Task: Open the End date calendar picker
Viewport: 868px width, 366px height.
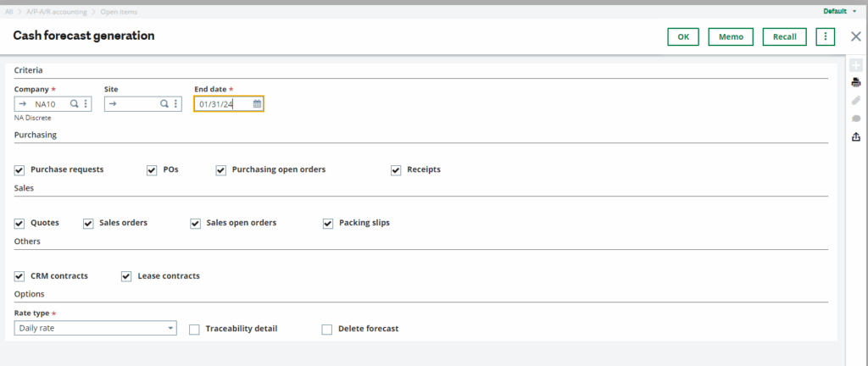Action: coord(257,104)
